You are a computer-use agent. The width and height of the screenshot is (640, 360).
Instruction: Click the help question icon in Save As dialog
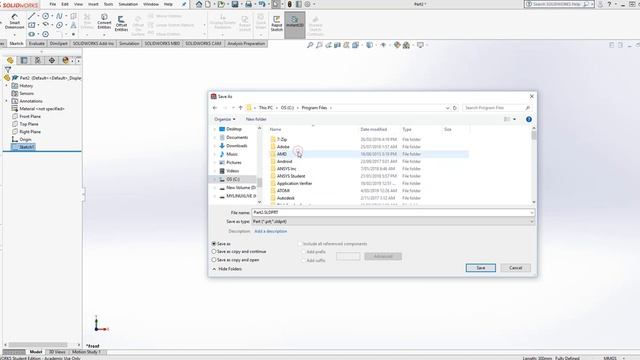click(529, 119)
